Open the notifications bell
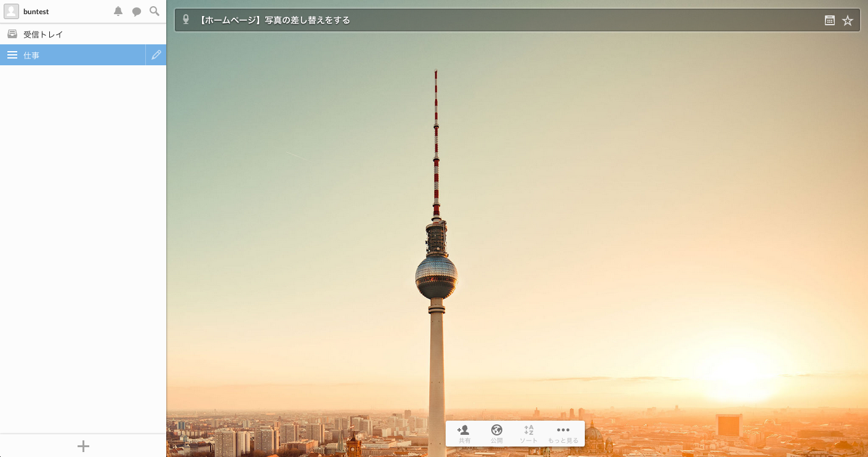This screenshot has width=868, height=457. click(x=118, y=12)
